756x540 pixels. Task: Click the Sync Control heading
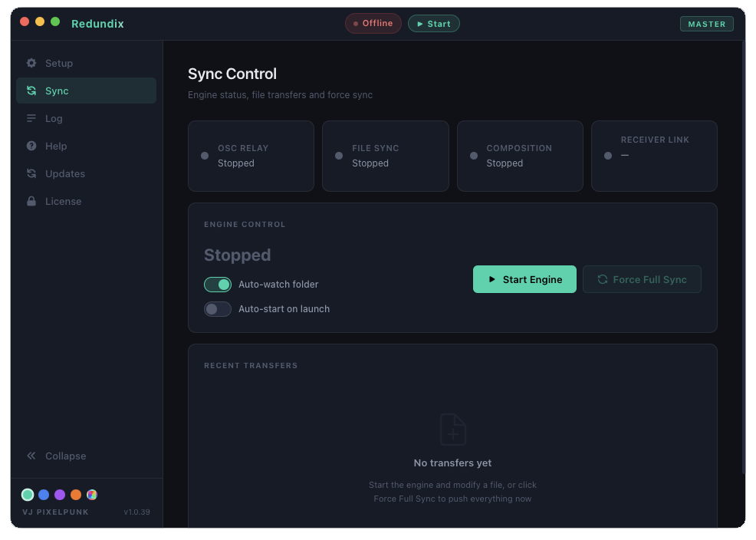pos(232,74)
